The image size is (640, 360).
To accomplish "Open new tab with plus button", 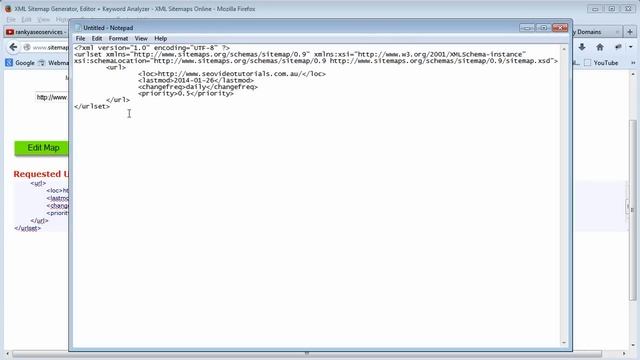I will pos(629,32).
